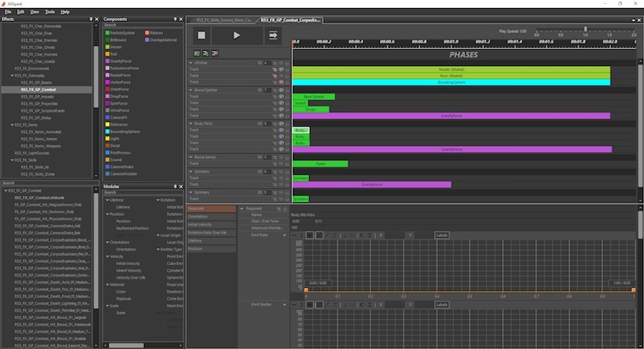Select the VortexForce component
This screenshot has width=644, height=349.
118,82
